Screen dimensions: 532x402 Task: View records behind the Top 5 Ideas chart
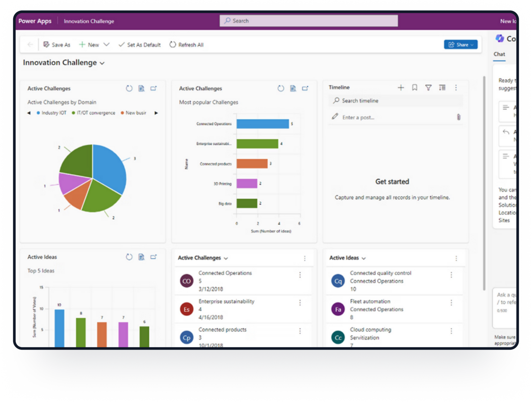pos(141,257)
